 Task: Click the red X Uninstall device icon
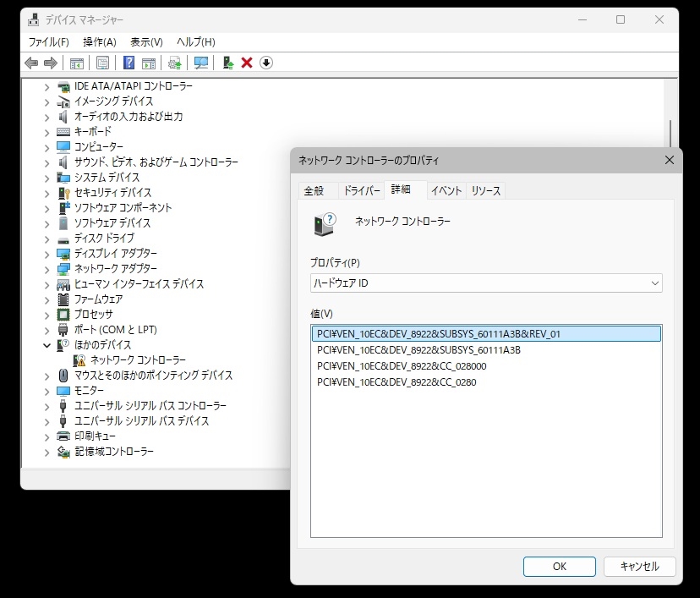click(247, 63)
